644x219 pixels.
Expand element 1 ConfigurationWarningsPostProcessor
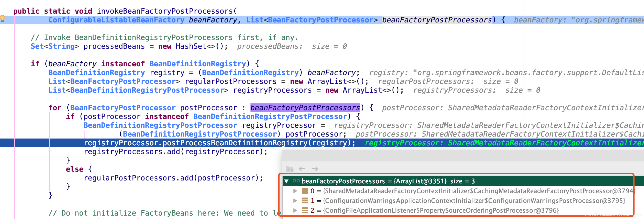(x=295, y=200)
